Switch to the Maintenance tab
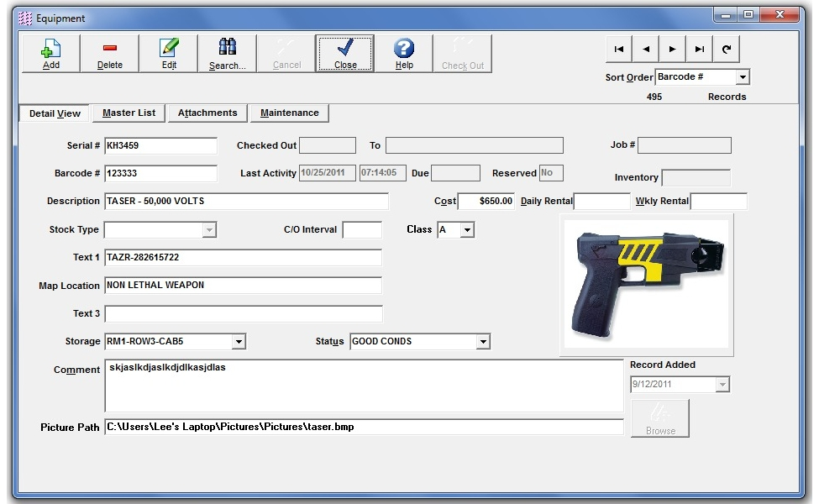 pyautogui.click(x=289, y=113)
